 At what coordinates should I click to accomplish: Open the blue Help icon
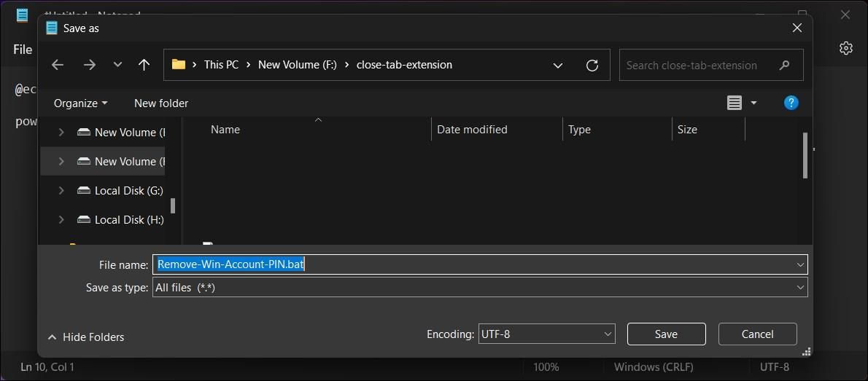[791, 103]
